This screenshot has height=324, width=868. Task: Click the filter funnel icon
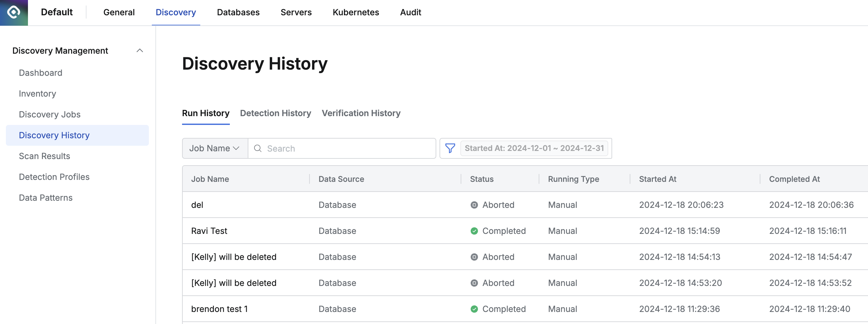coord(450,148)
